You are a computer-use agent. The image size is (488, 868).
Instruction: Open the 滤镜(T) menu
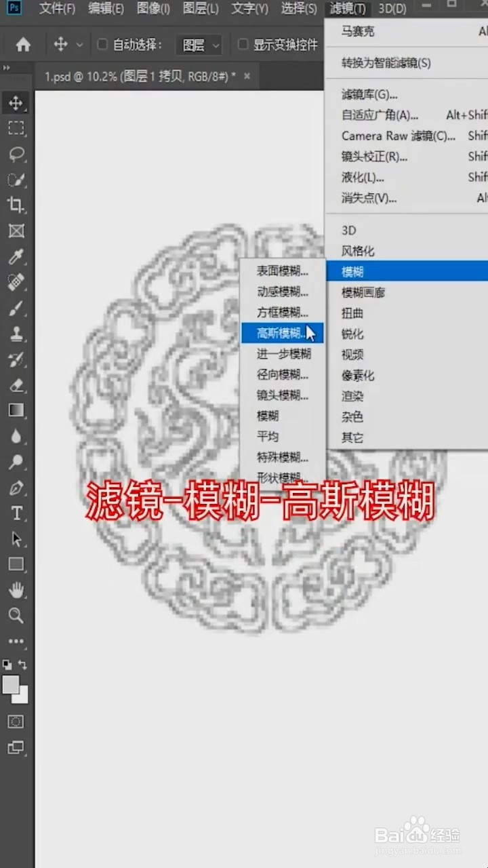(348, 9)
